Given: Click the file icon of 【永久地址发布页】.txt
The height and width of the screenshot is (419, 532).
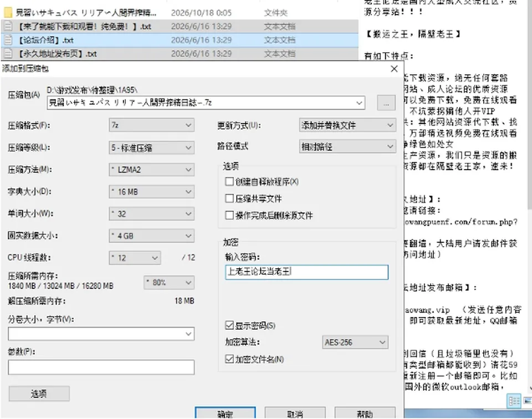Looking at the screenshot, I should [x=8, y=54].
